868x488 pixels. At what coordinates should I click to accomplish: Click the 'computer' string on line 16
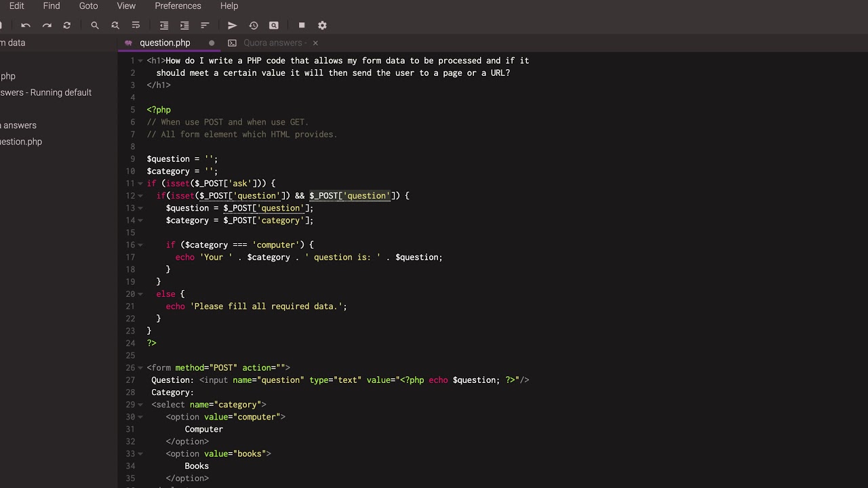pyautogui.click(x=276, y=245)
